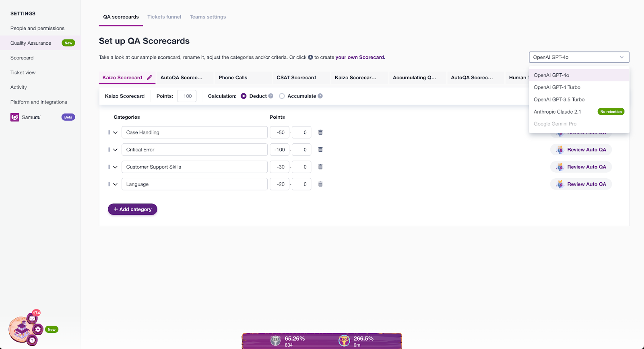Screen dimensions: 644x349
Task: Open help tooltip next to Accumulate
Action: tap(320, 96)
